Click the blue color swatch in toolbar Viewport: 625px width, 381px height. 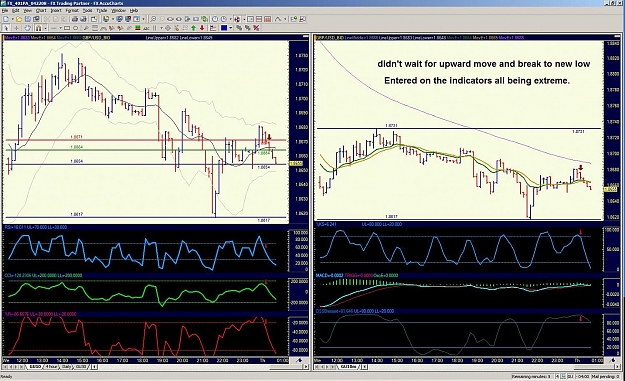point(224,28)
